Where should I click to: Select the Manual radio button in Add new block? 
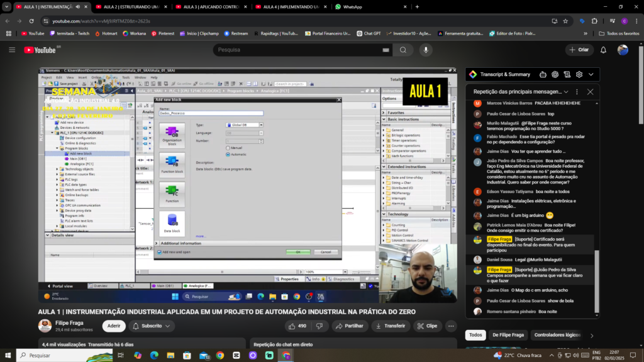(228, 148)
